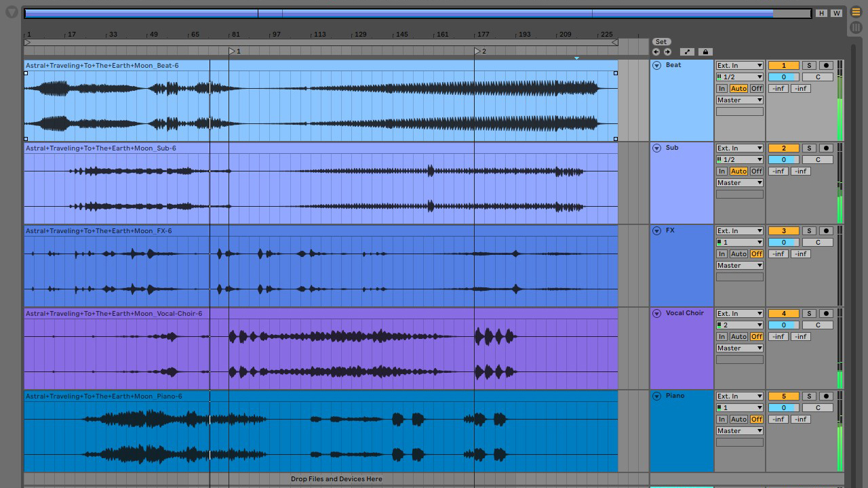The width and height of the screenshot is (868, 488).
Task: Click bar 113 on the beat-time ruler
Action: point(319,34)
